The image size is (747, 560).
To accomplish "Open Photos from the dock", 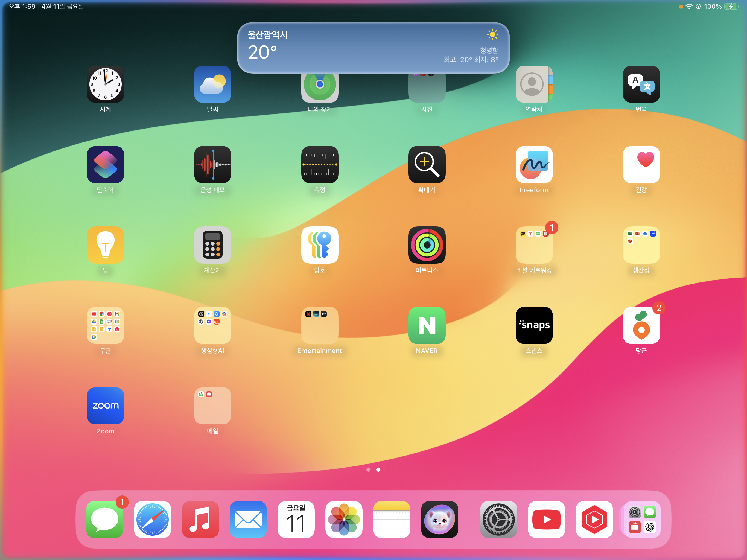I will 344,519.
